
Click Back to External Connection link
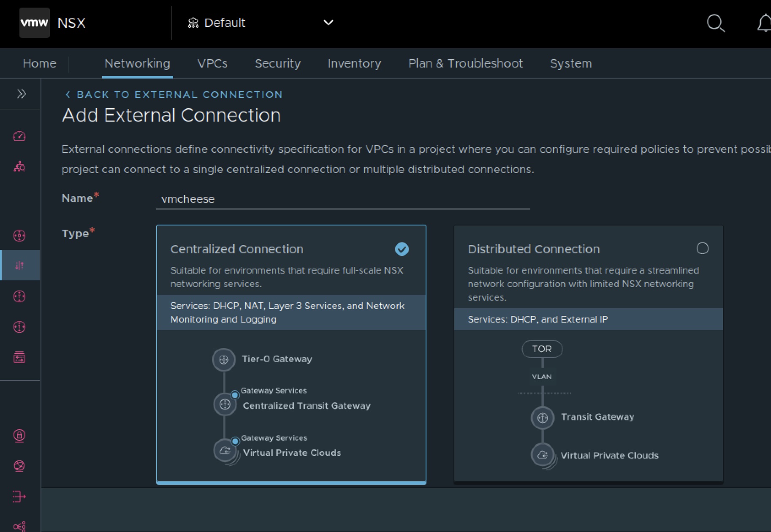point(174,95)
